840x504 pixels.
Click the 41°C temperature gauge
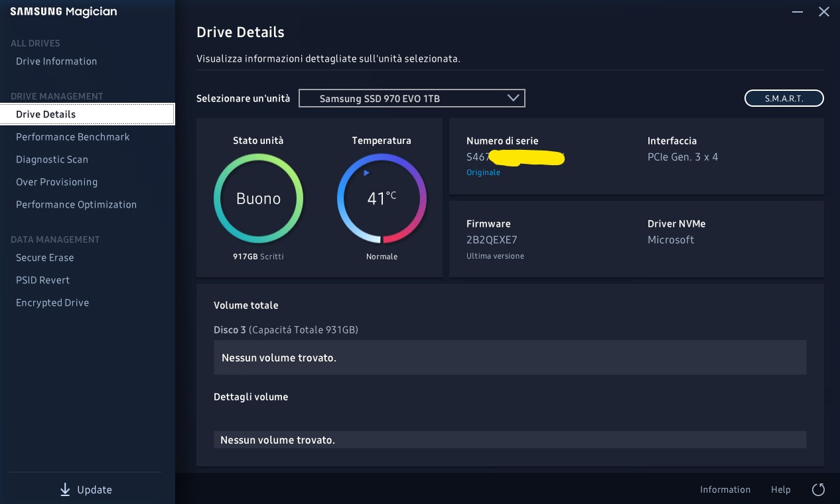pos(382,198)
